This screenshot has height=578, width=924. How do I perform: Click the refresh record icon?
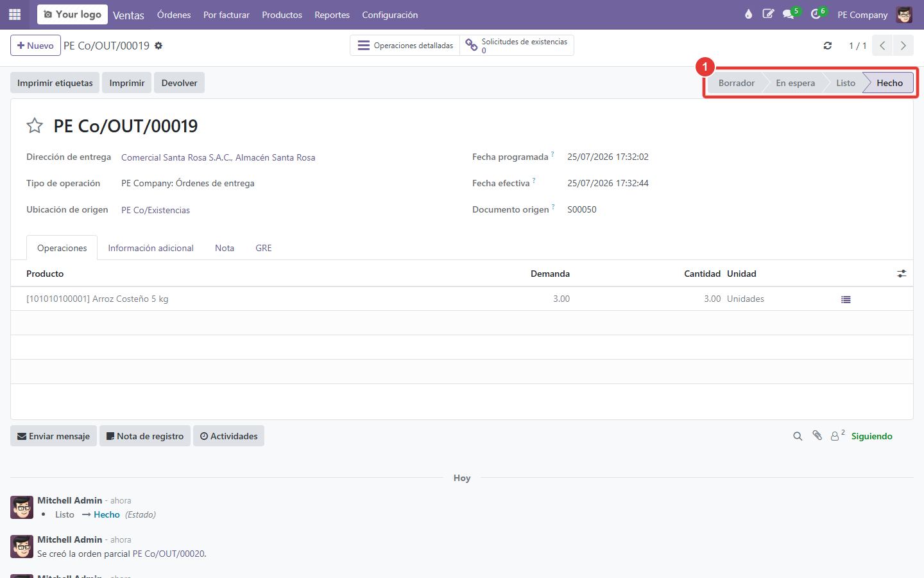[828, 46]
